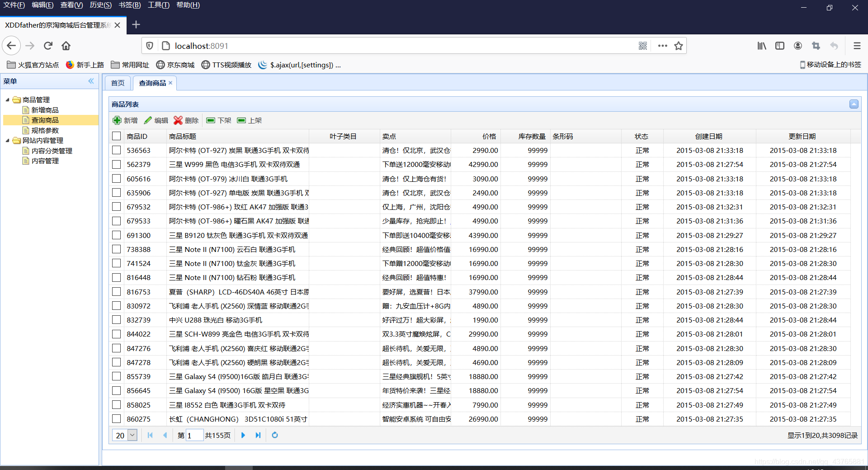Open a new browser tab
Screen dimensions: 868x470
(136, 24)
